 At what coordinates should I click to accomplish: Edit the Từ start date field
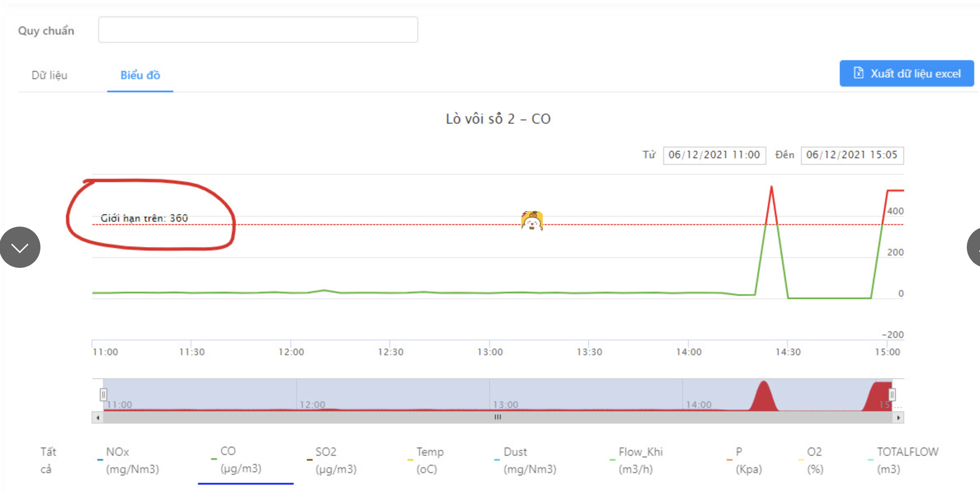[714, 155]
